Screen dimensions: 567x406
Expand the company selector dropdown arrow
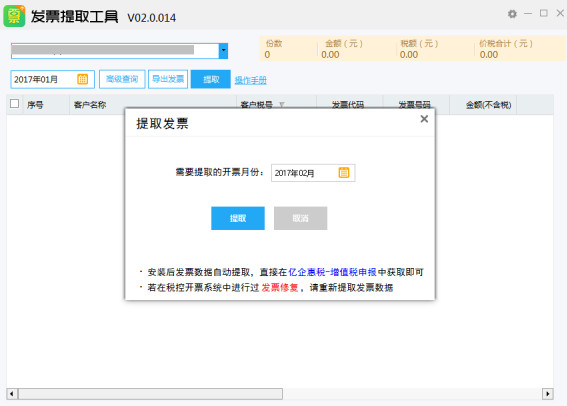[x=223, y=51]
